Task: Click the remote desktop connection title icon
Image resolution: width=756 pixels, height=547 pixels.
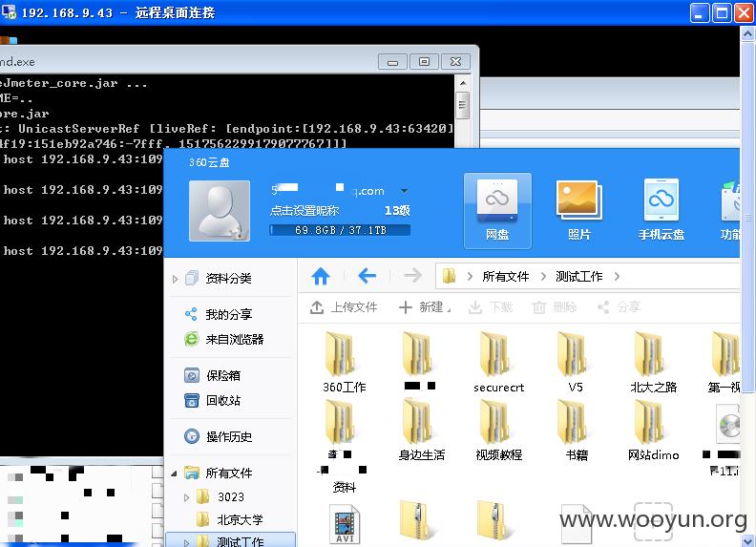Action: click(9, 11)
